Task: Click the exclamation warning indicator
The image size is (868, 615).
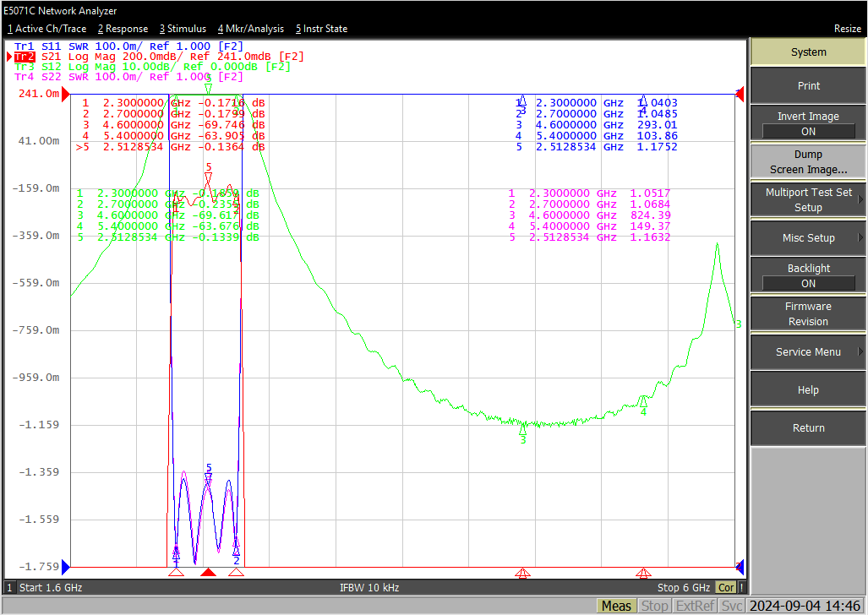Action: [x=741, y=587]
